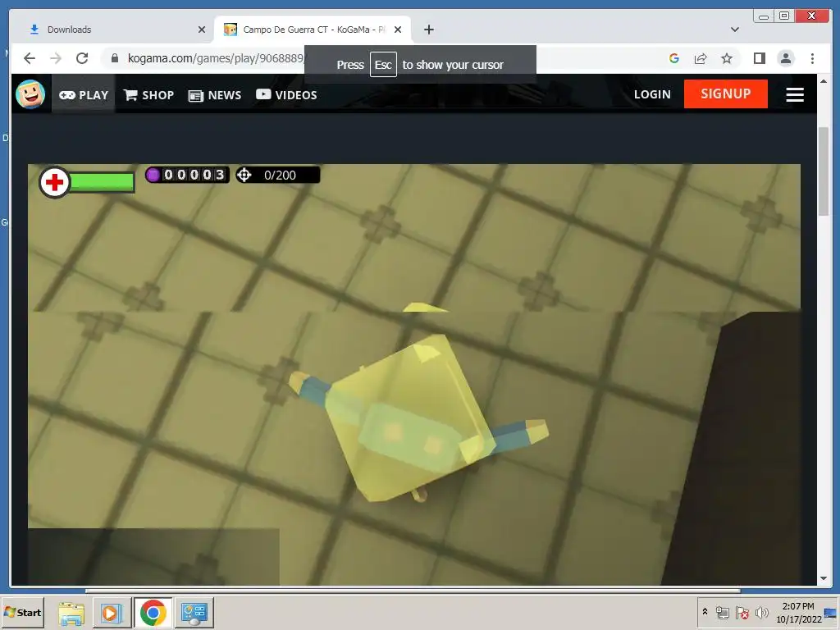Click the green health bar
Viewport: 840px width, 630px height.
tap(102, 182)
